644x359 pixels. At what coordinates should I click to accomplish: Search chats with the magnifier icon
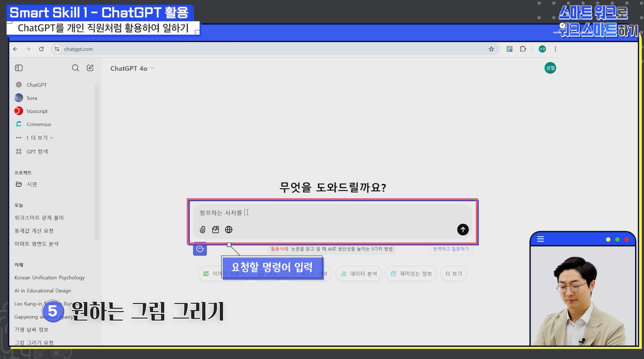[75, 68]
